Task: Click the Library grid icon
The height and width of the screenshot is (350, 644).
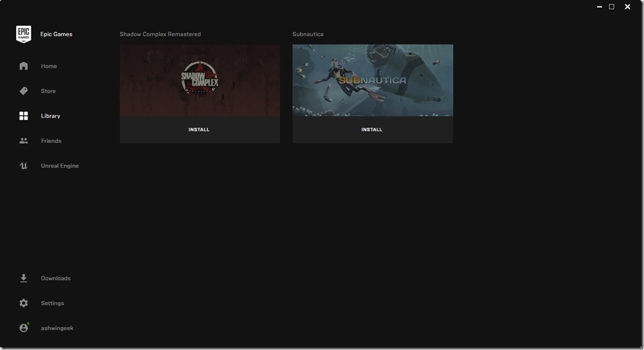Action: (24, 116)
